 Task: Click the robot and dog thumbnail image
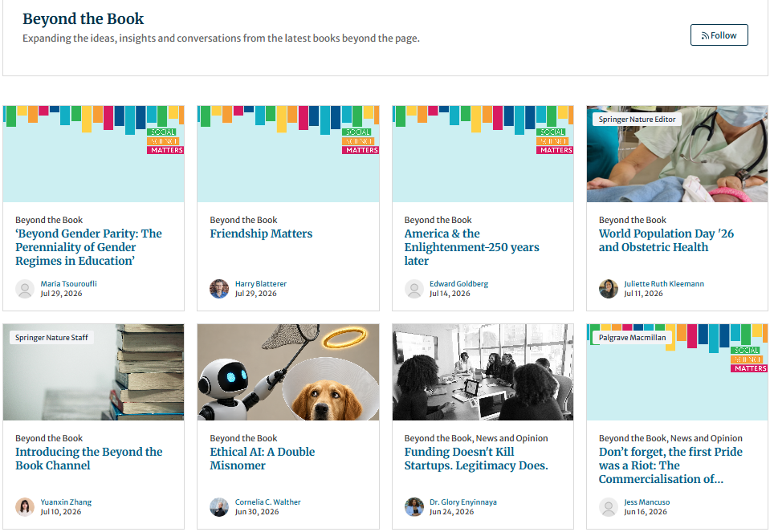coord(288,372)
